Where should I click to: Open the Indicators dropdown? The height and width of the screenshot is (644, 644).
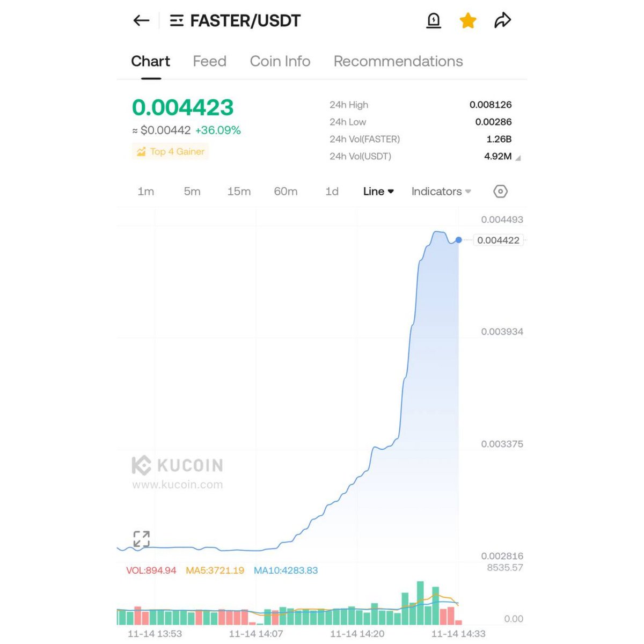pos(441,192)
